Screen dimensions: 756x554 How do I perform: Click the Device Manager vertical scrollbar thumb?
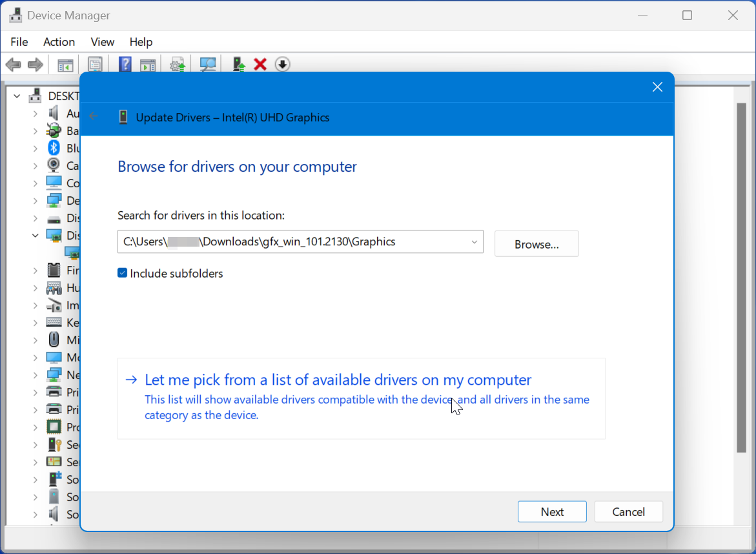click(742, 277)
